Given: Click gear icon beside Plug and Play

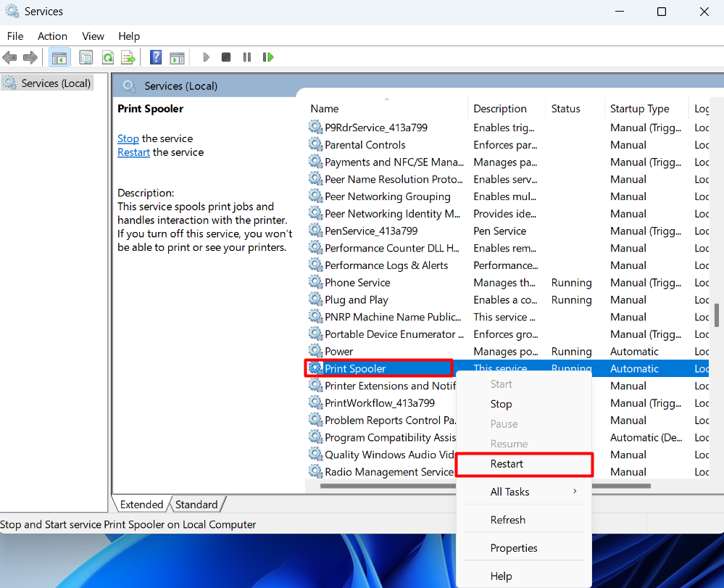Looking at the screenshot, I should (x=316, y=299).
